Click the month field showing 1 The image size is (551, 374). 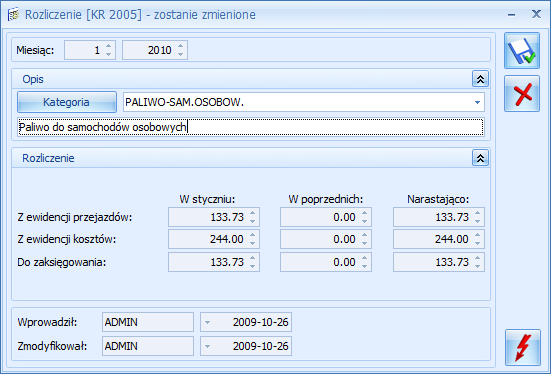(x=90, y=50)
